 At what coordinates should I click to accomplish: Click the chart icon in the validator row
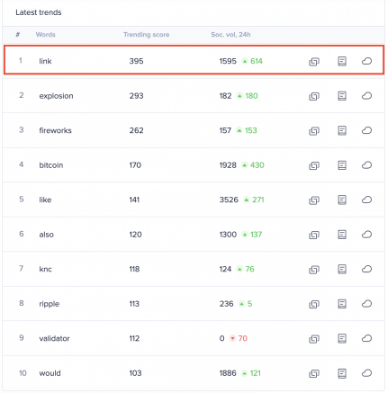click(x=314, y=339)
